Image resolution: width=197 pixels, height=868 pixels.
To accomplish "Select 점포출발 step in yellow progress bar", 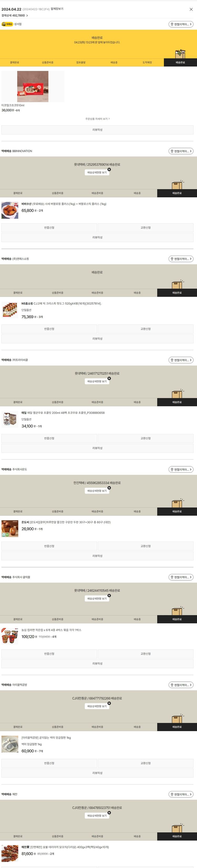I will tap(81, 62).
